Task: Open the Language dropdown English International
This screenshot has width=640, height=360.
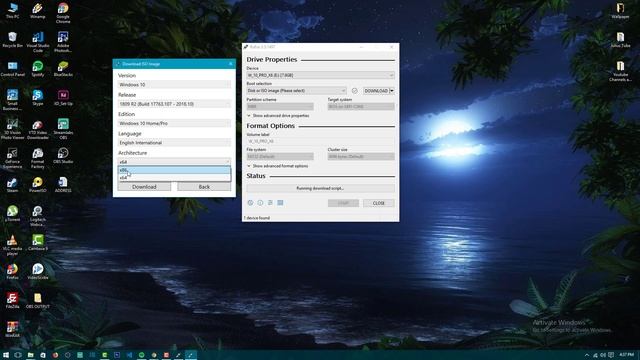Action: pos(174,143)
